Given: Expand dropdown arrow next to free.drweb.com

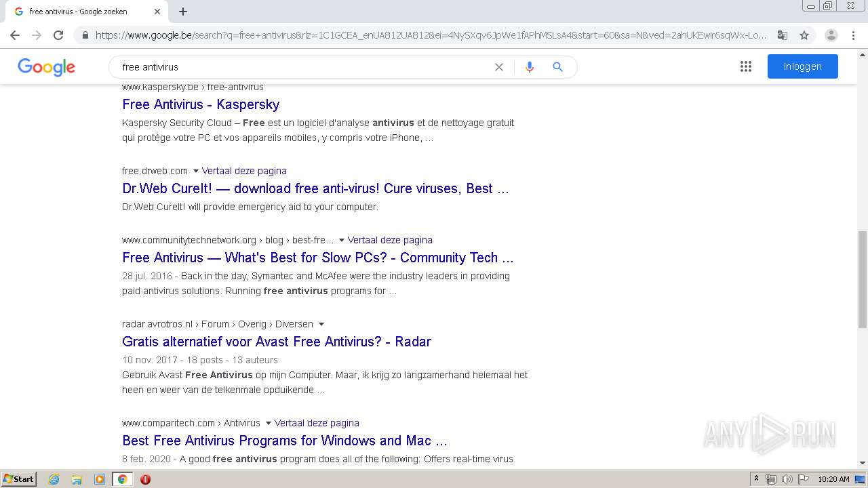Looking at the screenshot, I should [195, 171].
